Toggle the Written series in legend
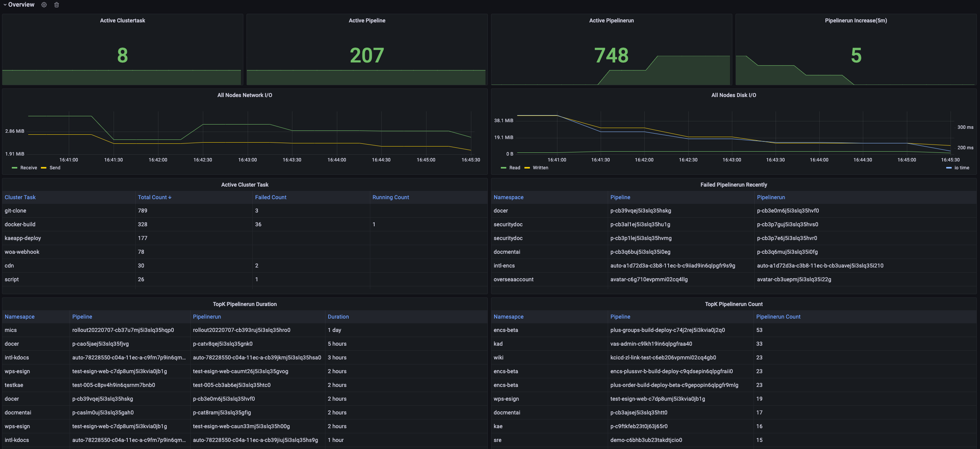The width and height of the screenshot is (980, 449). pos(540,168)
